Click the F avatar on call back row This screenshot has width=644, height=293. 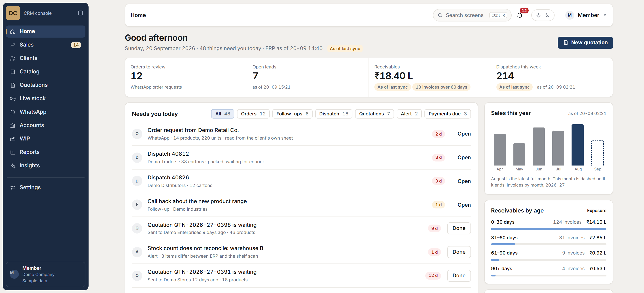click(x=137, y=205)
